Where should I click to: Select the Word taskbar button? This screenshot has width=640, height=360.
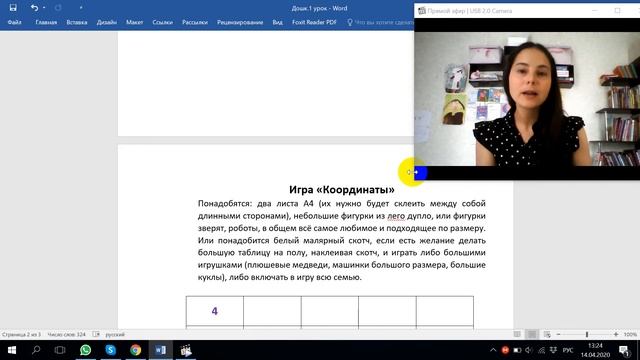[x=160, y=350]
